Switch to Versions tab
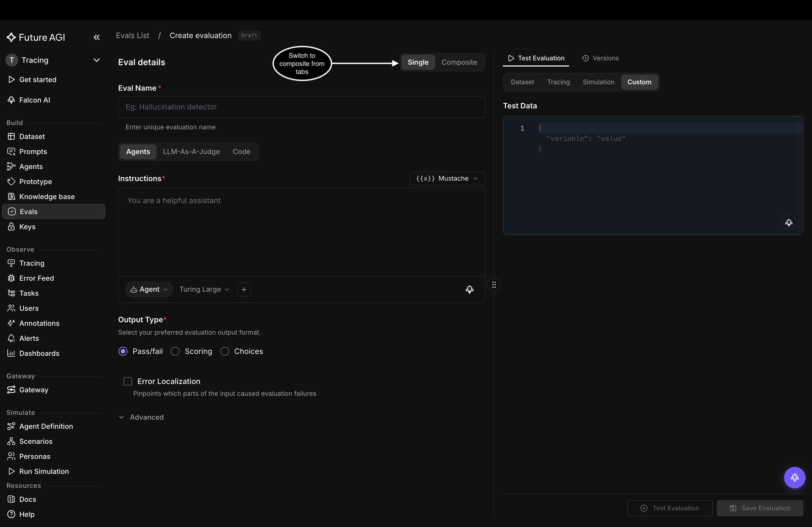Screen dimensions: 812x527 point(600,58)
